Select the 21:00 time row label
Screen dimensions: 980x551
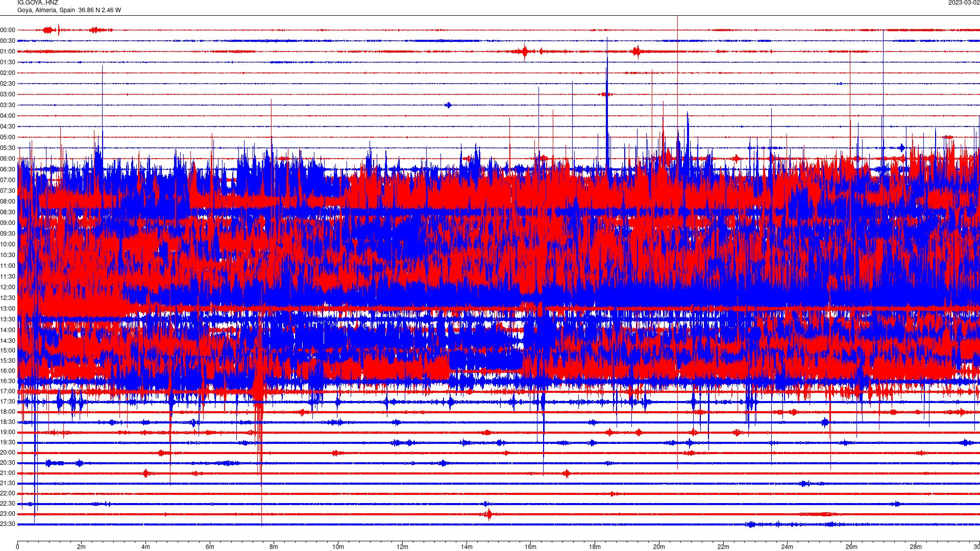coord(8,473)
